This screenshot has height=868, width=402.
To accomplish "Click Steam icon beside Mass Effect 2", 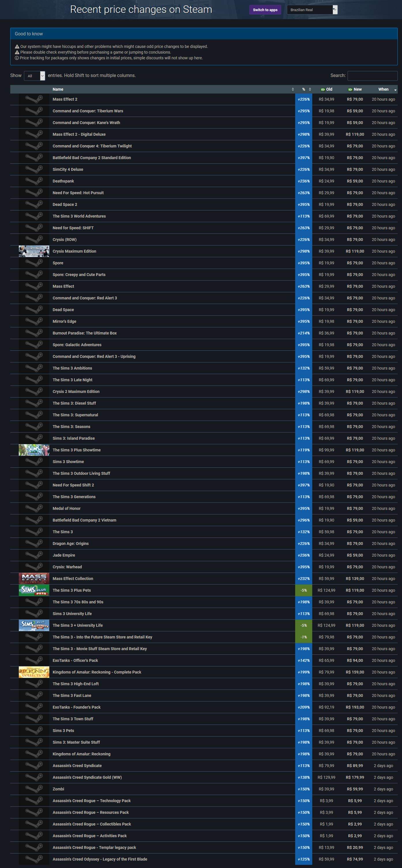I will pos(34,99).
